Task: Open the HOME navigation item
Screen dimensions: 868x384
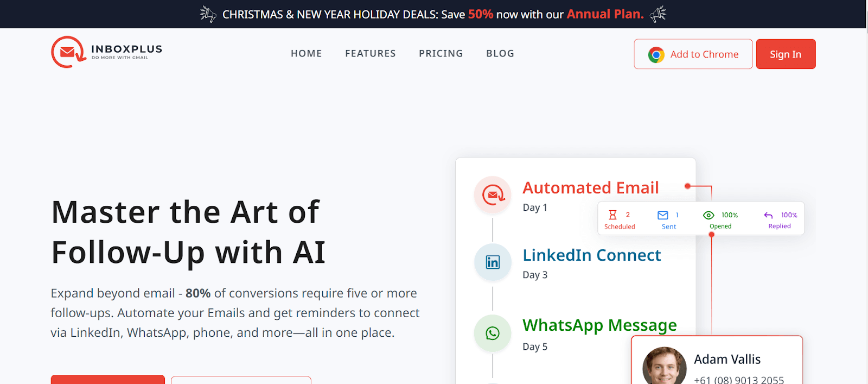Action: click(306, 53)
